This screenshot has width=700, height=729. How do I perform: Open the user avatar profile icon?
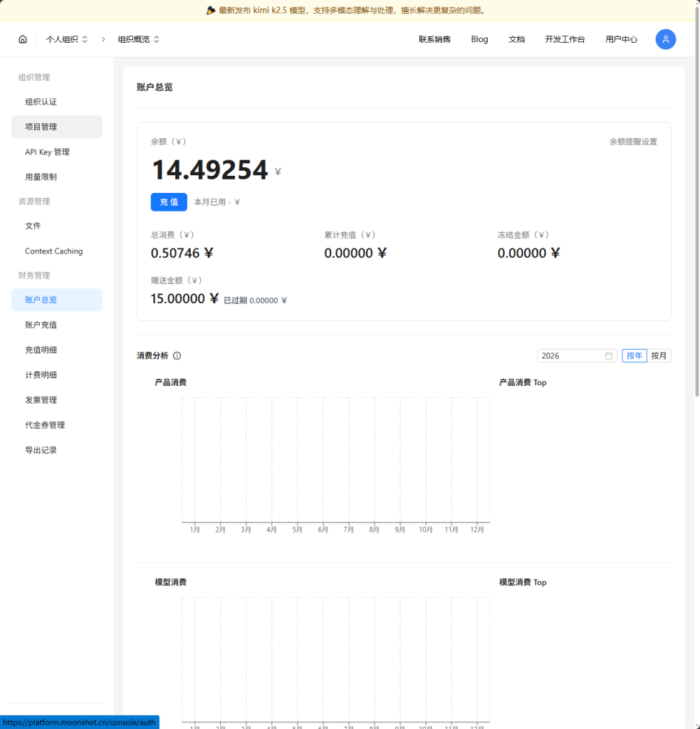tap(665, 39)
